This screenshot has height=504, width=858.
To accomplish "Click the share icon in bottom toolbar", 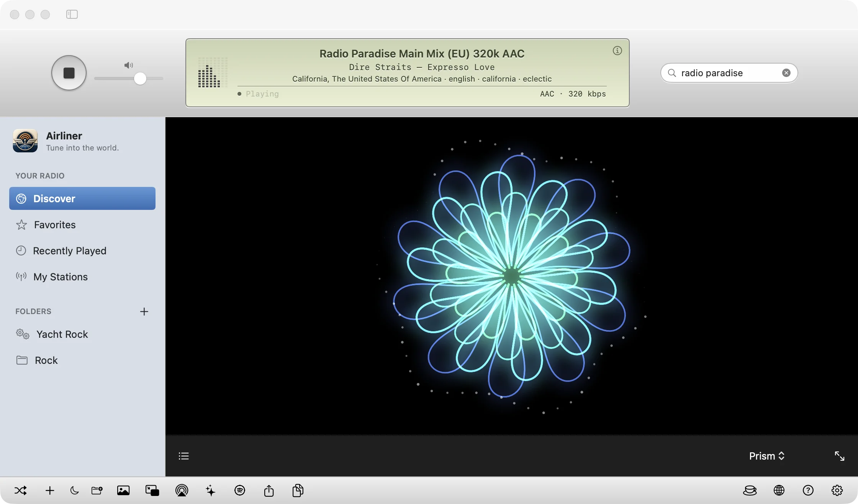I will point(269,490).
